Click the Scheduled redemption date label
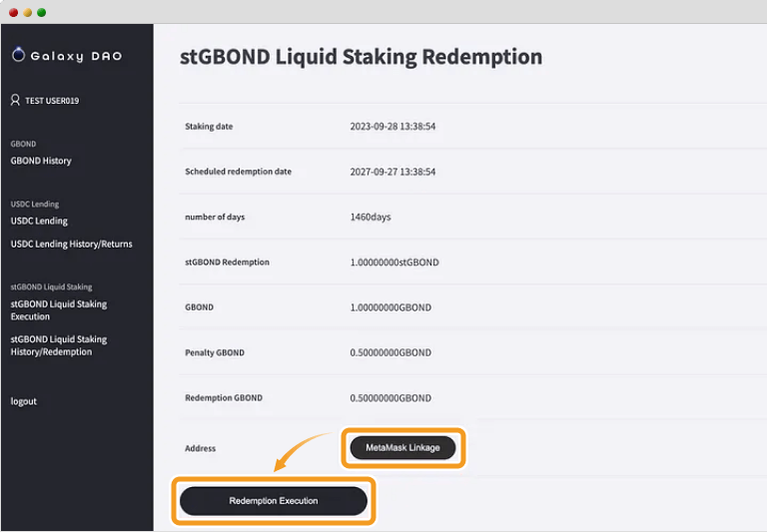The height and width of the screenshot is (532, 767). tap(239, 172)
